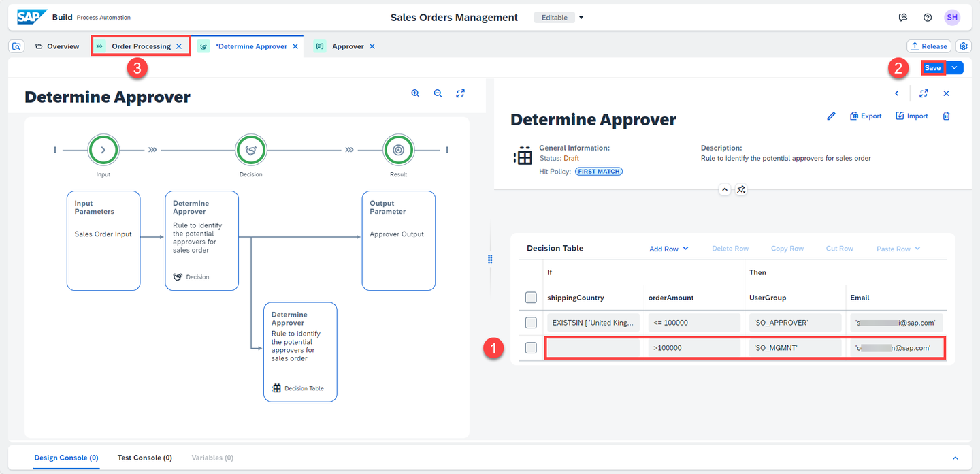Open the Test Console tab

click(x=145, y=458)
